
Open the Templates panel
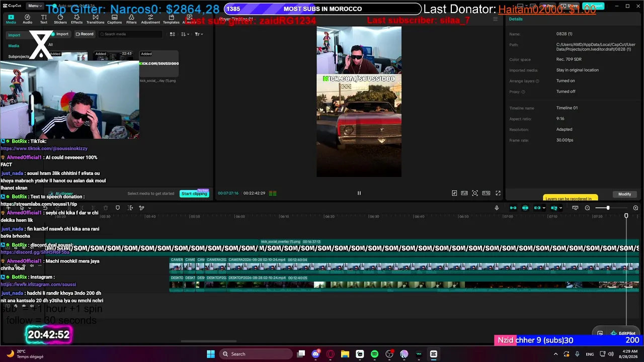(171, 19)
